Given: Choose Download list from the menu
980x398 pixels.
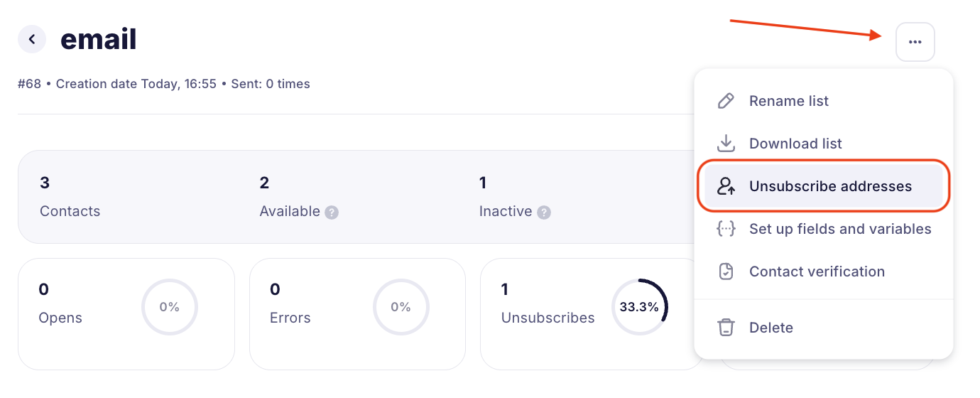Looking at the screenshot, I should pos(795,144).
